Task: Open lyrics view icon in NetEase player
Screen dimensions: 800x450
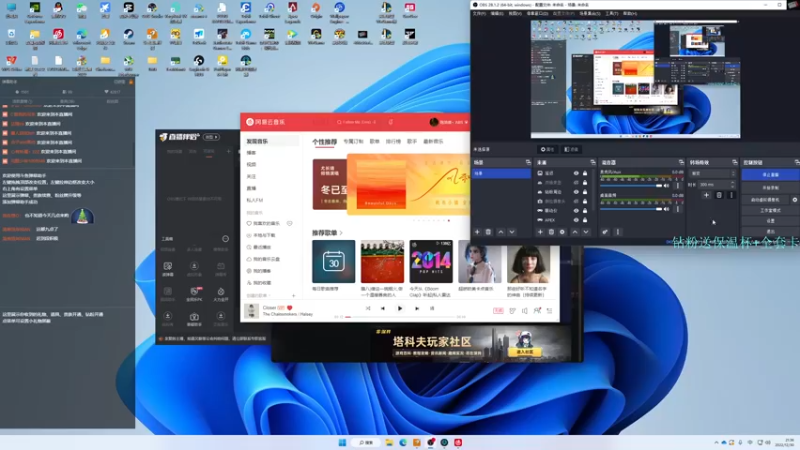Action: coord(432,308)
